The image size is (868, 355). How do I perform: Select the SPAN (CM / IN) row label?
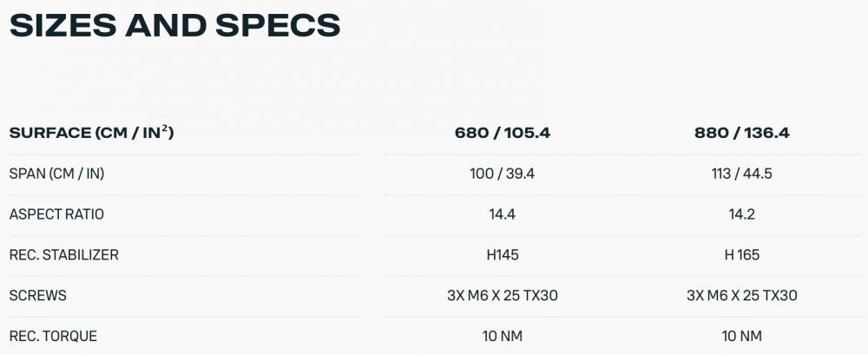click(56, 174)
